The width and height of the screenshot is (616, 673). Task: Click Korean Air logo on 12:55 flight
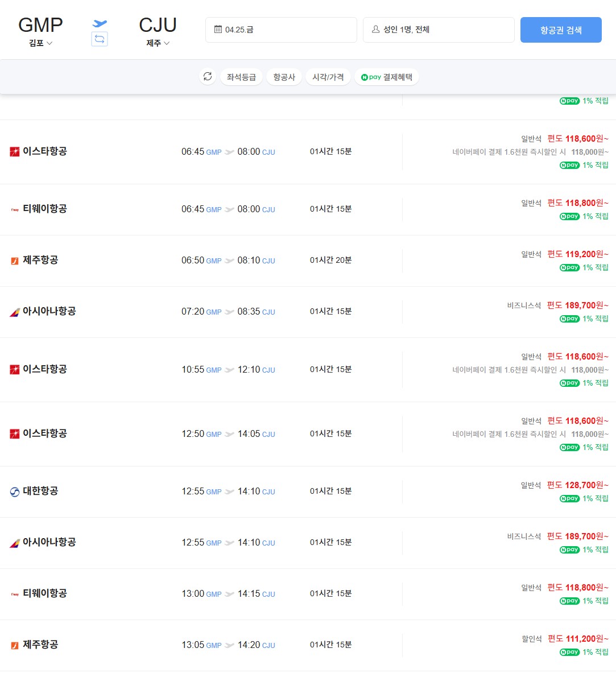coord(15,492)
